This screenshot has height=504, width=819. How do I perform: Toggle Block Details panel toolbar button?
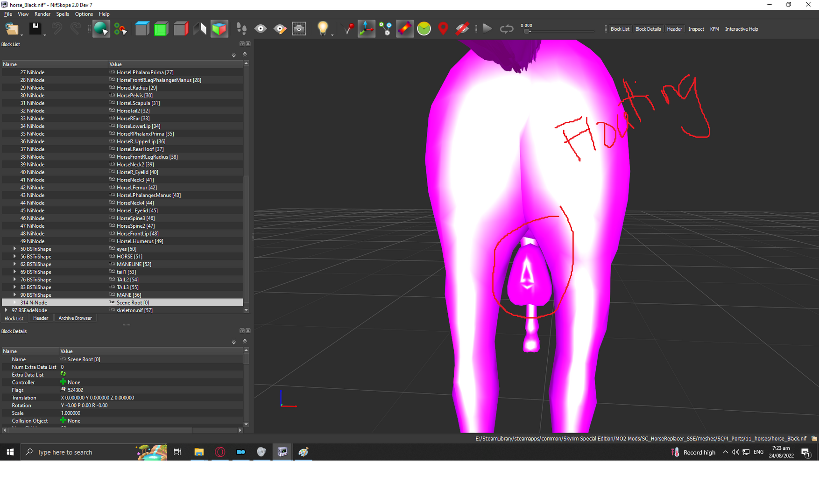point(648,29)
